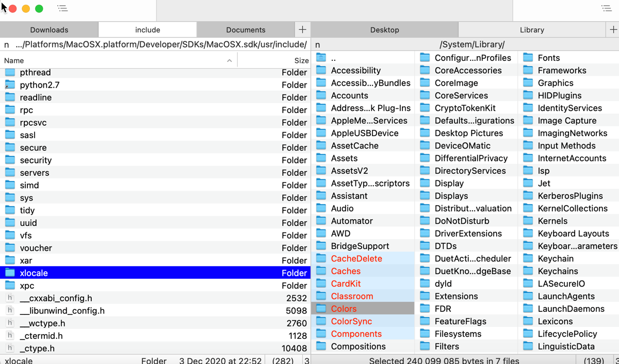Click the Extensions folder icon
Viewport: 619px width, 364px height.
(425, 296)
